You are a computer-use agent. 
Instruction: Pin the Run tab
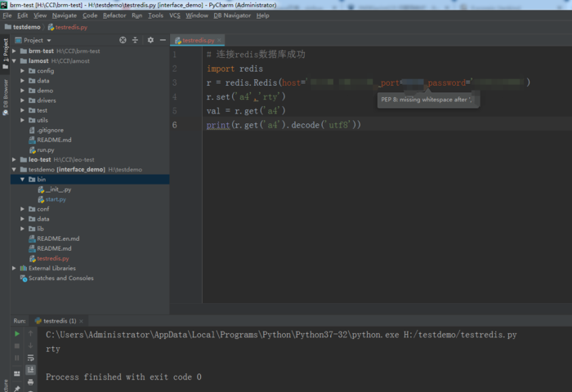(x=17, y=389)
